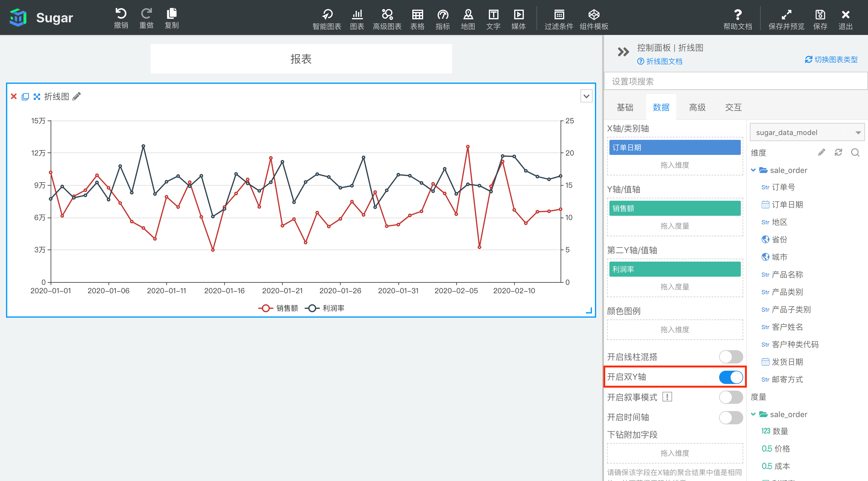
Task: Toggle 销售额 series in chart legend
Action: (278, 308)
